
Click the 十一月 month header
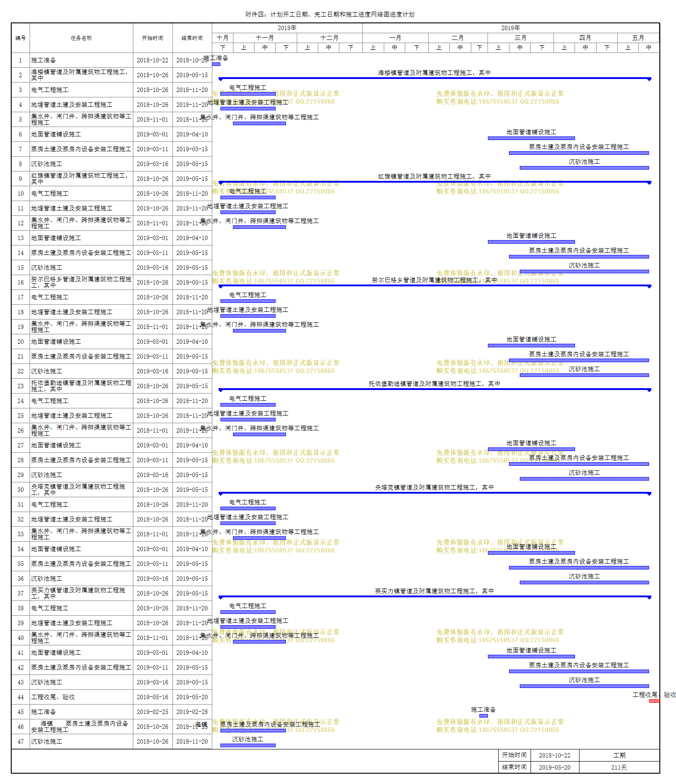click(x=265, y=38)
